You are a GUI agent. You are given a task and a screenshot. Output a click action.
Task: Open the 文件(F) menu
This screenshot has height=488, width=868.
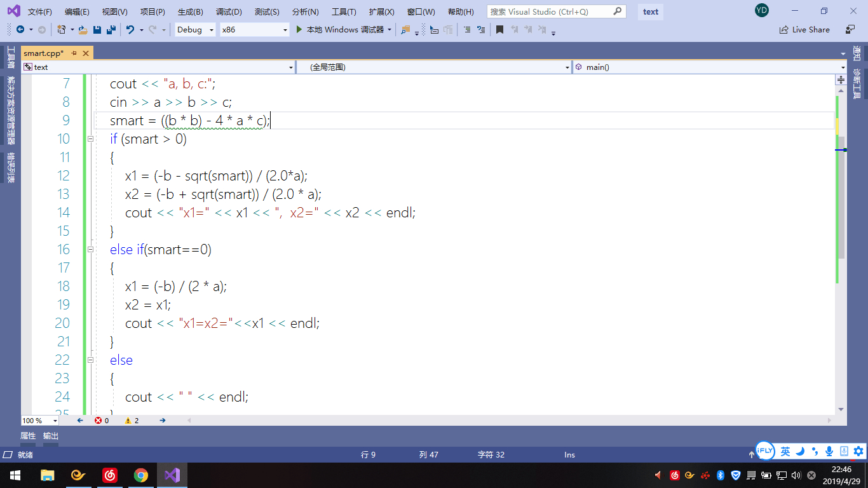pyautogui.click(x=40, y=11)
